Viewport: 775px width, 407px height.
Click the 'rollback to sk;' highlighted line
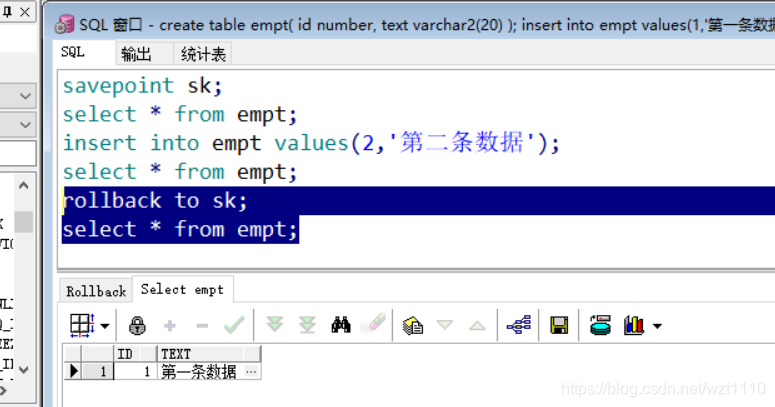(x=155, y=201)
